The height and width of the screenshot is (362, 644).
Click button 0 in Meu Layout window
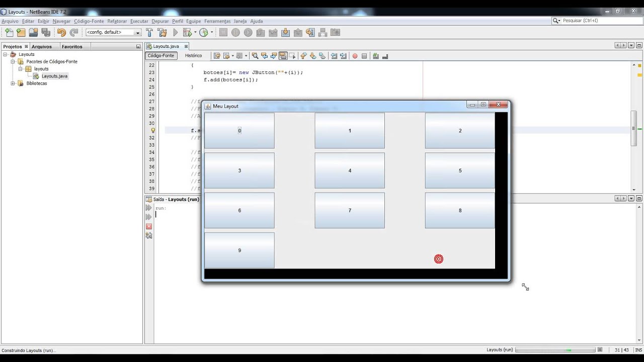[239, 131]
